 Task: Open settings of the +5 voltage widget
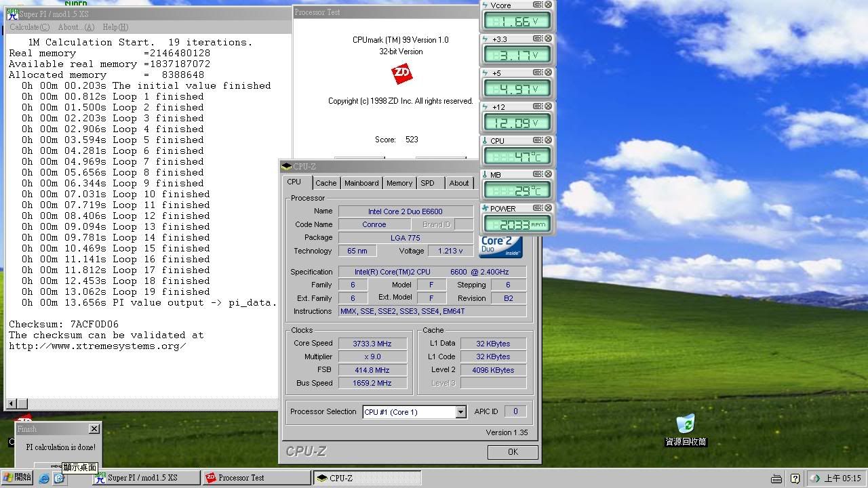click(537, 73)
